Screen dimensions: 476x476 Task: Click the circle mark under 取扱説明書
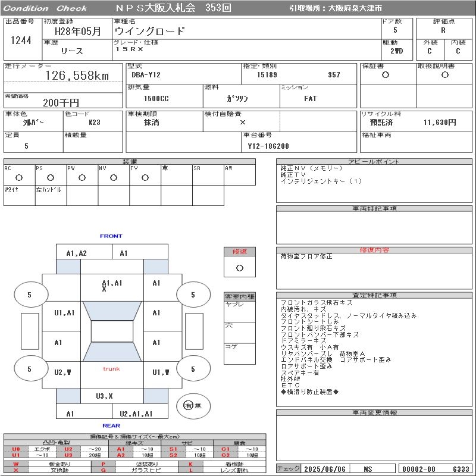pyautogui.click(x=445, y=75)
